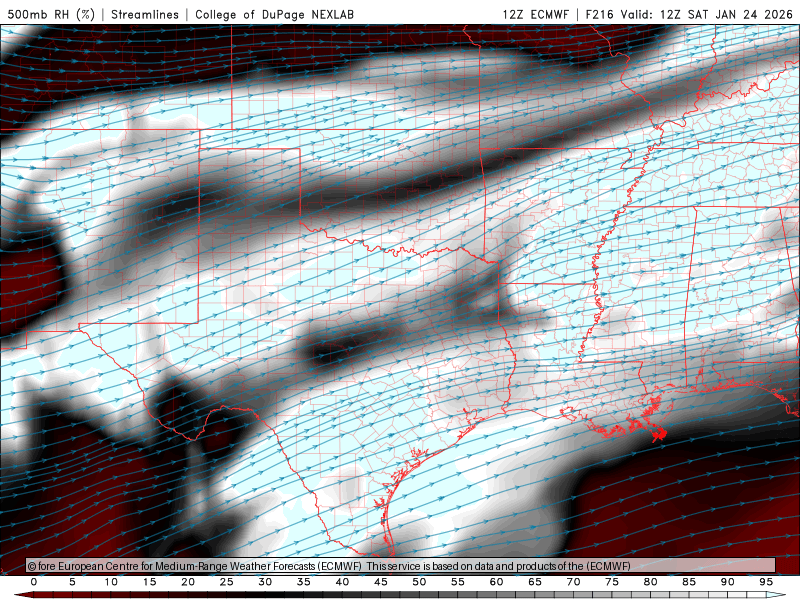This screenshot has width=800, height=600.
Task: Click the "500mb RH (%)" title text
Action: (51, 14)
